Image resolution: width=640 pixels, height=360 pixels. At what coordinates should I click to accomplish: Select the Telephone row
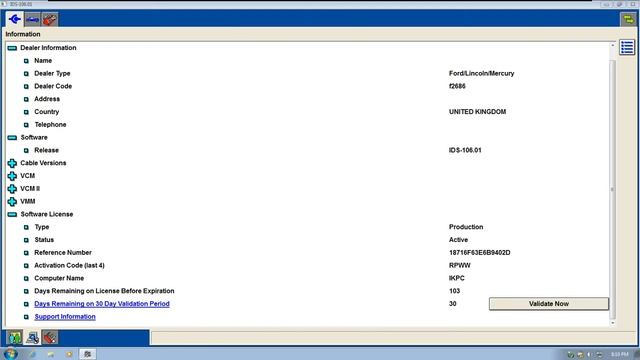pos(307,124)
